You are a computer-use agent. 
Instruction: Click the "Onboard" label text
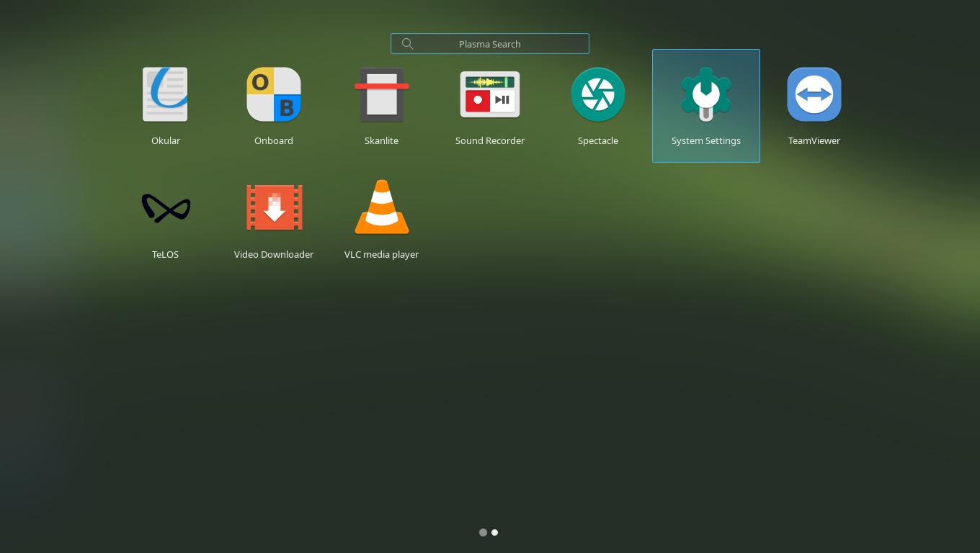[274, 141]
